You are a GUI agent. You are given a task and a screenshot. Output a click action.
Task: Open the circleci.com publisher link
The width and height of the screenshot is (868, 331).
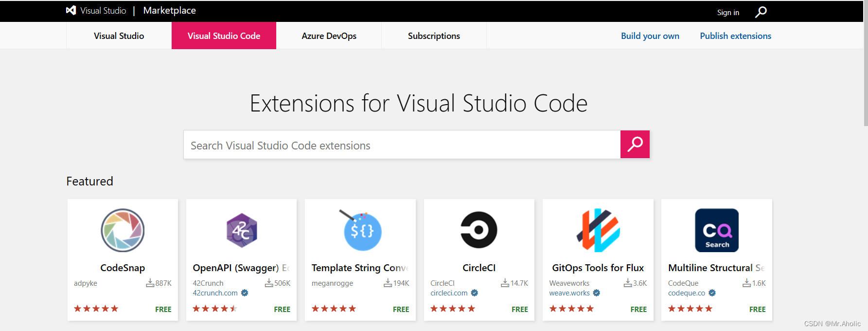point(449,293)
